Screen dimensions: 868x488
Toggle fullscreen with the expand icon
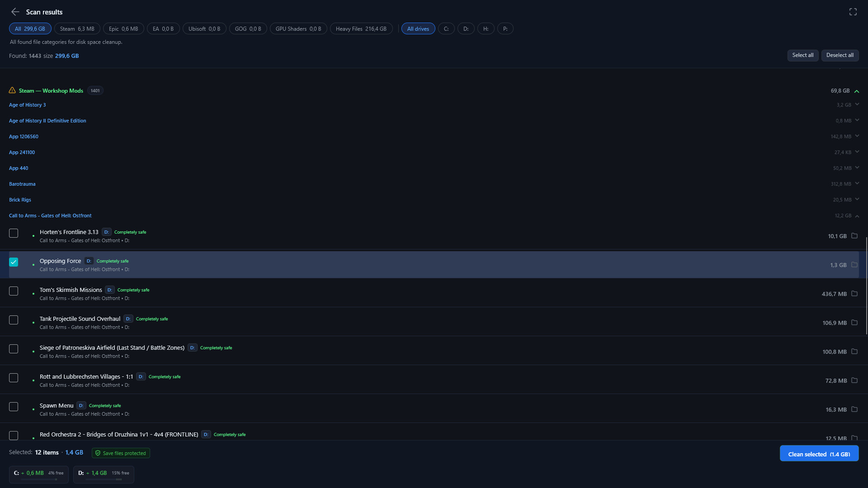coord(853,12)
